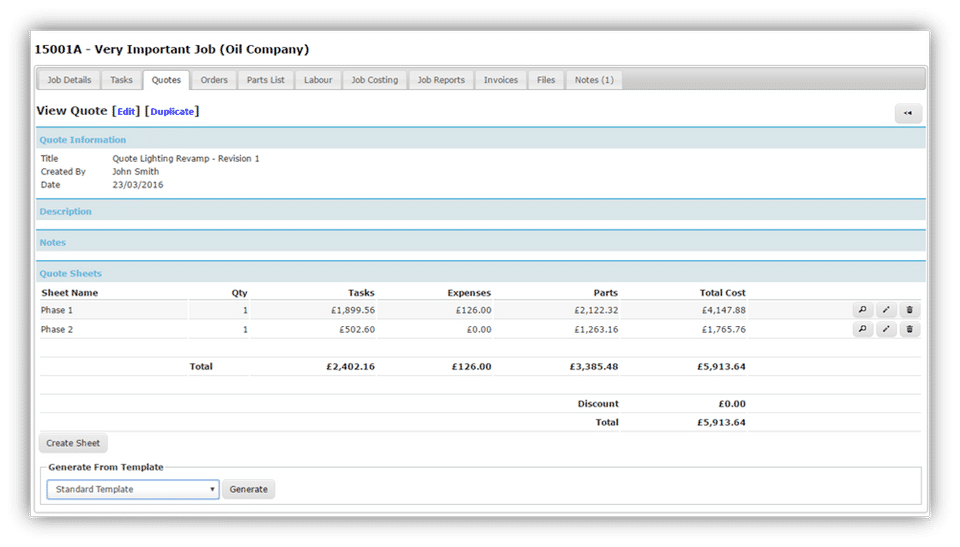This screenshot has width=960, height=547.
Task: Switch to the Tasks tab
Action: point(121,80)
